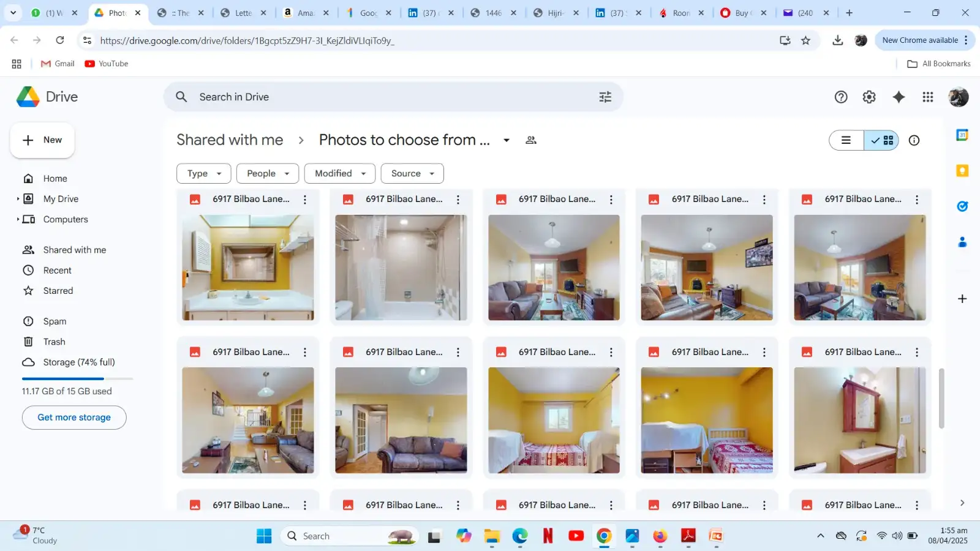Go to Home in Drive sidebar

pyautogui.click(x=55, y=179)
